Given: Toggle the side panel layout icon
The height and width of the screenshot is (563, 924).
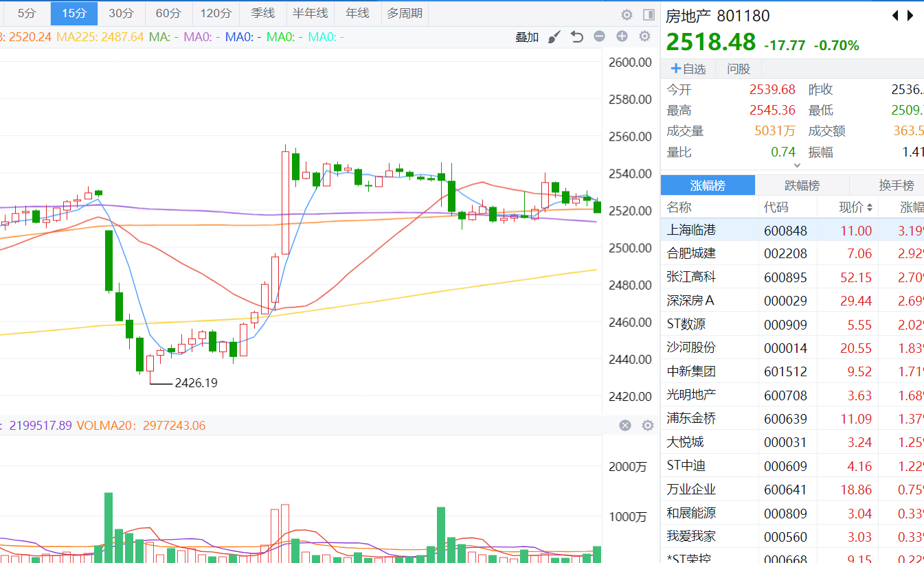Looking at the screenshot, I should [x=649, y=14].
